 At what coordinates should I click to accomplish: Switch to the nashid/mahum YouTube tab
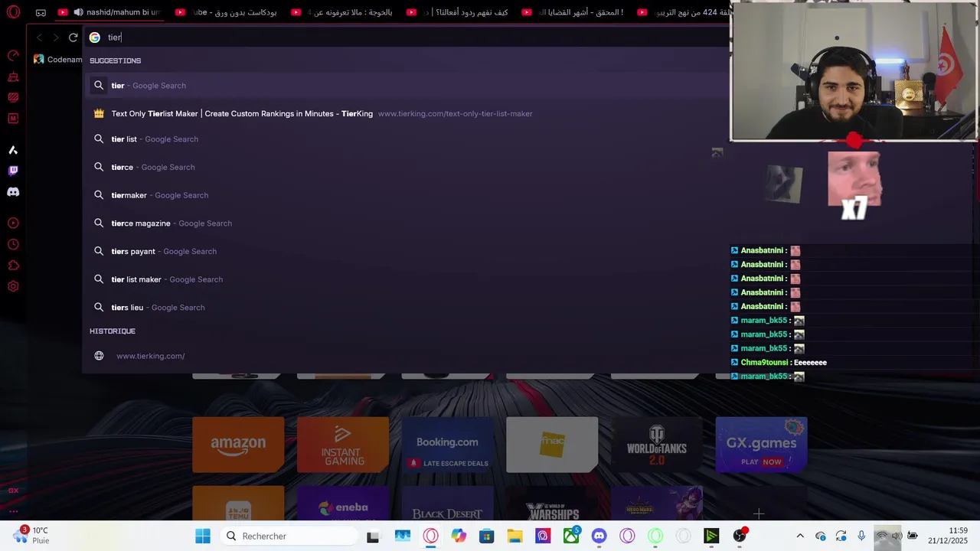(109, 12)
